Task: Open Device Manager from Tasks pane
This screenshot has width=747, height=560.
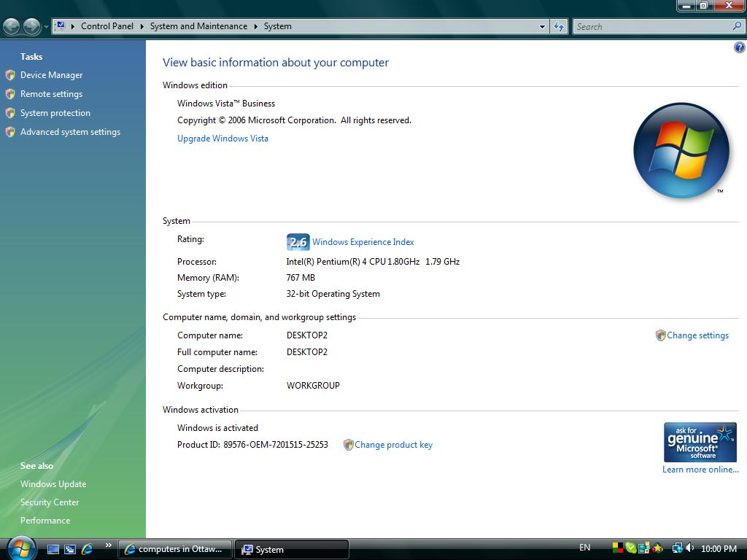Action: (51, 75)
